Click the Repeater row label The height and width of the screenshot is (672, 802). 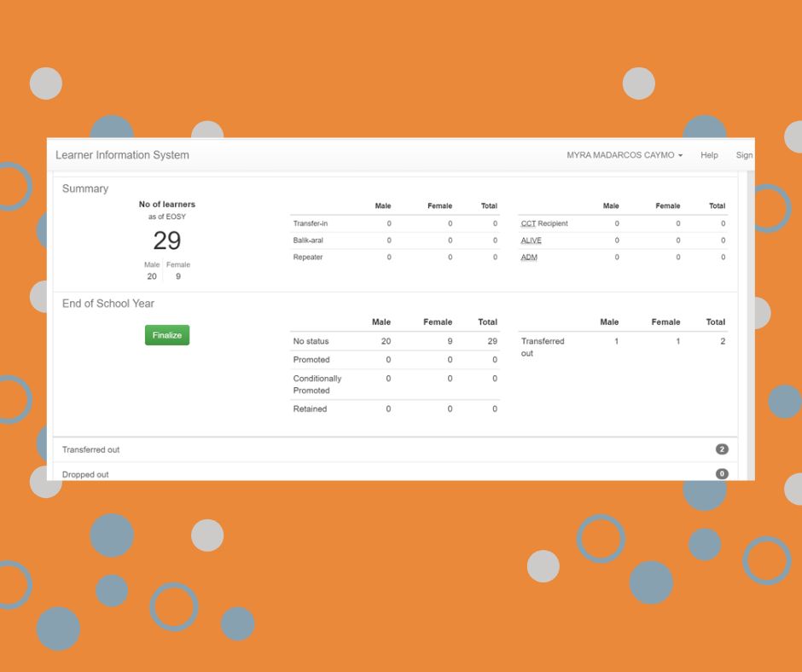308,258
